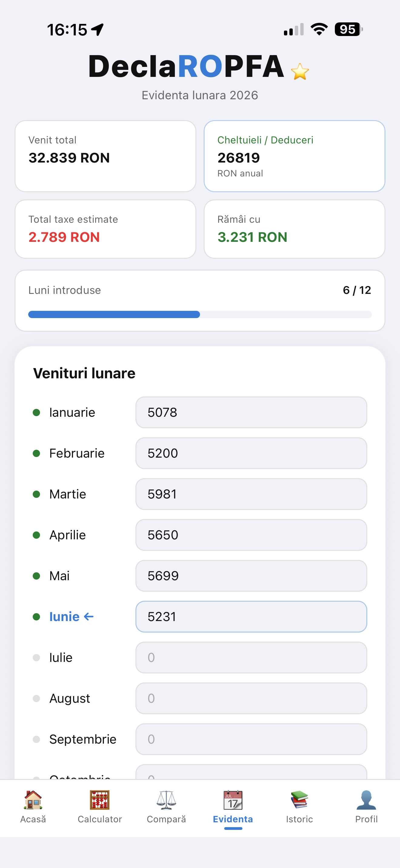Screen dimensions: 400x868
Task: Focus the Martie income field 5981
Action: pos(251,494)
